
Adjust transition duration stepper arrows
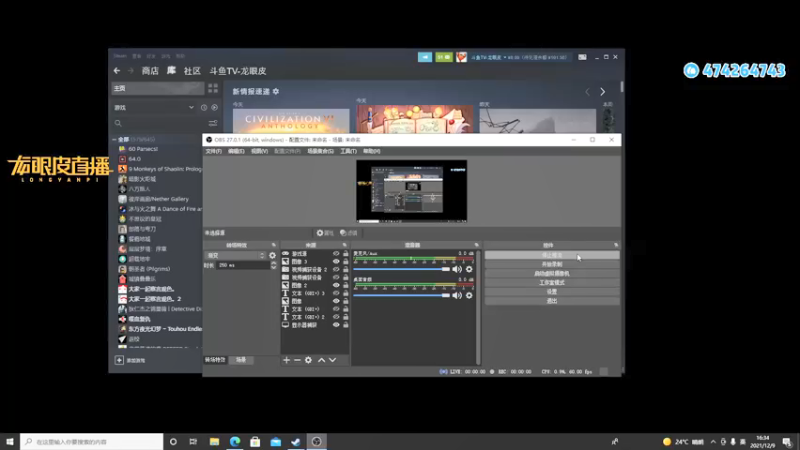(273, 265)
